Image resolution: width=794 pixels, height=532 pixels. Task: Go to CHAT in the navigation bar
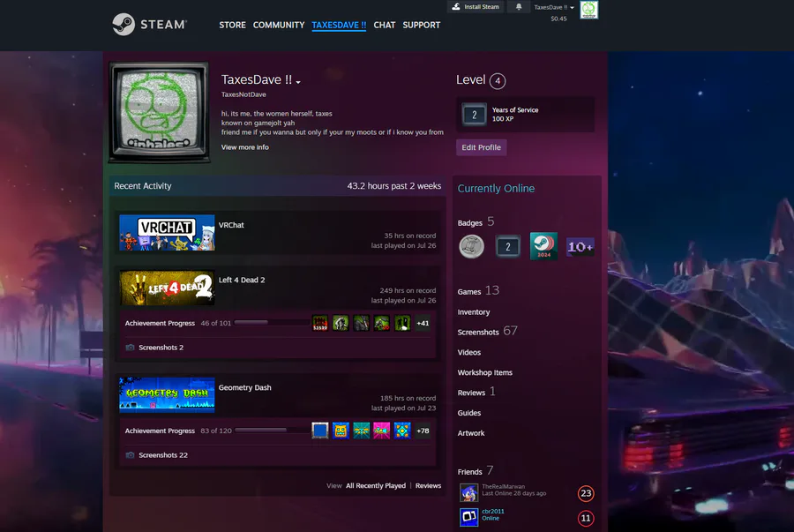pyautogui.click(x=385, y=25)
